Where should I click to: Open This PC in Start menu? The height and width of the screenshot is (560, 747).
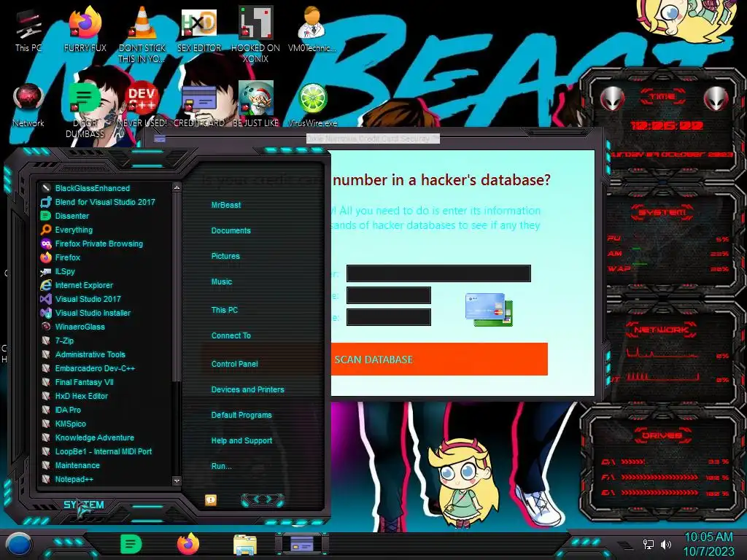click(225, 309)
